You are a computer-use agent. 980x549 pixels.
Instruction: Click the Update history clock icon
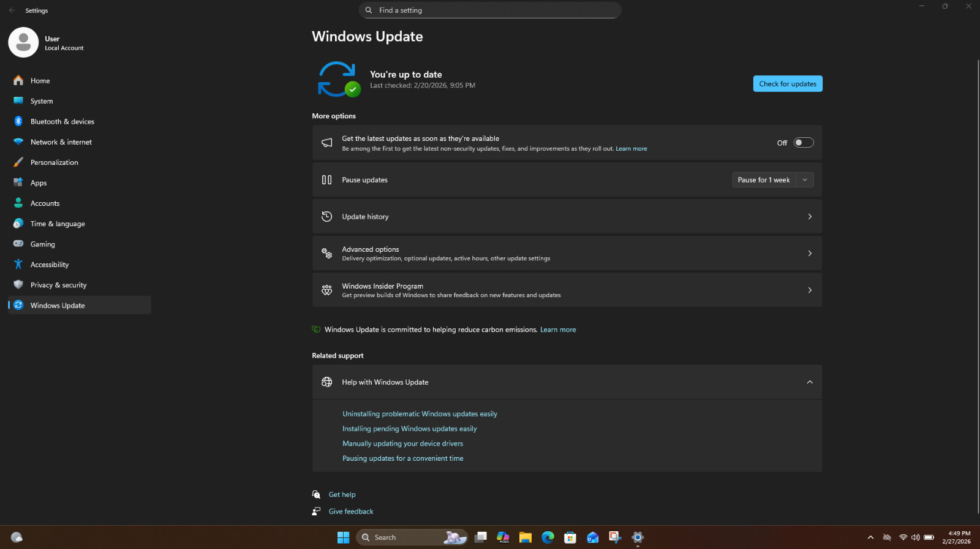pos(327,216)
